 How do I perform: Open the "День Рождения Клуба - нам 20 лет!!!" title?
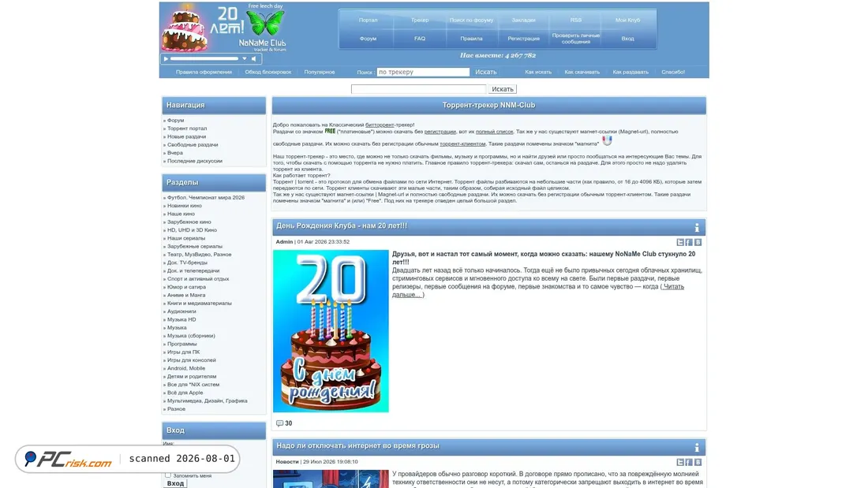point(342,225)
